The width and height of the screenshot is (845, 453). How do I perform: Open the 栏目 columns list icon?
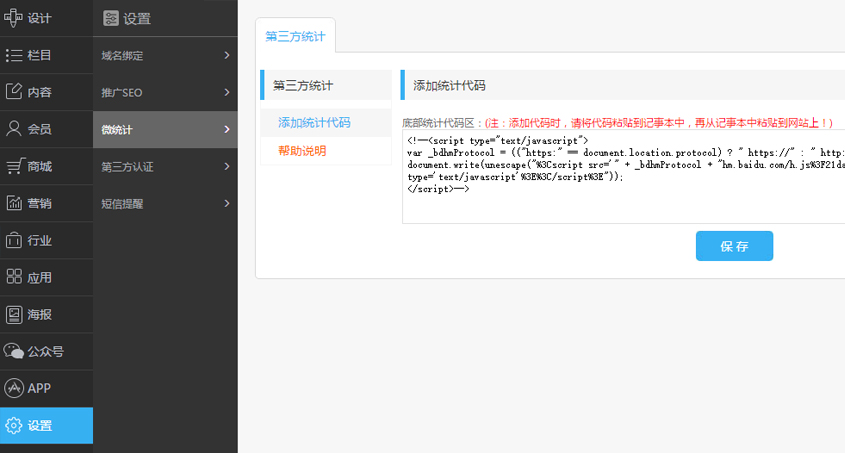(x=14, y=55)
